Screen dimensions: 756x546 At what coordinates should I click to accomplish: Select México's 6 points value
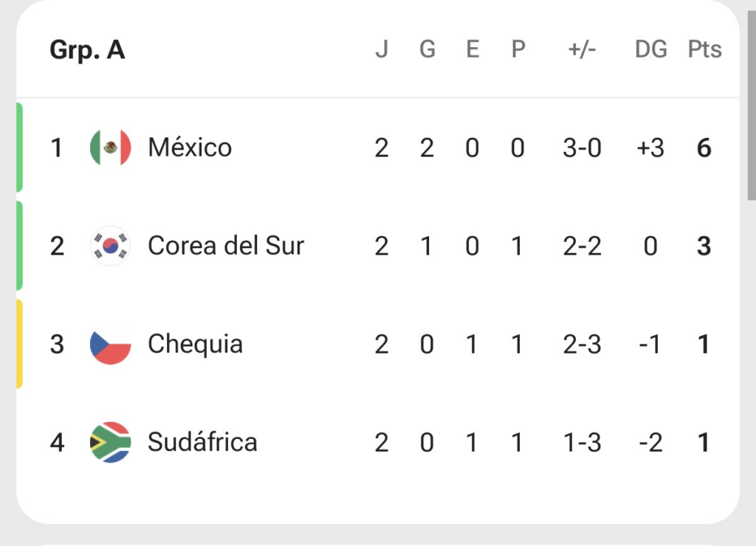(x=704, y=148)
